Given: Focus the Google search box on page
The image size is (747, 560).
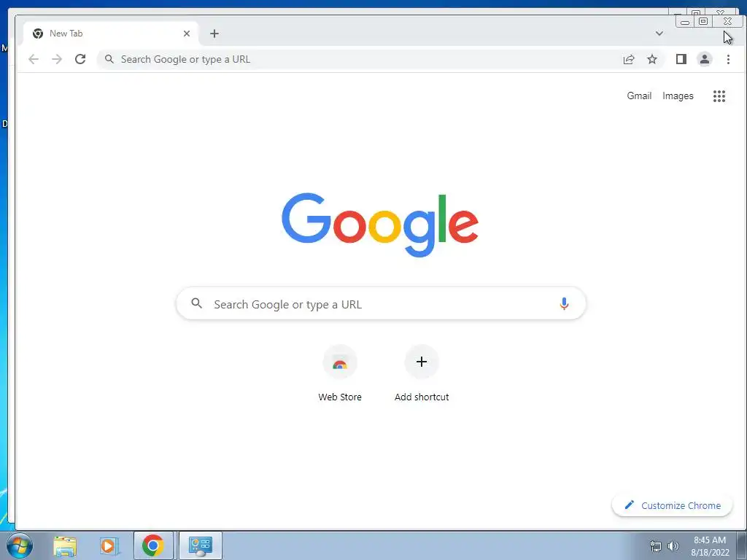Looking at the screenshot, I should [x=381, y=303].
